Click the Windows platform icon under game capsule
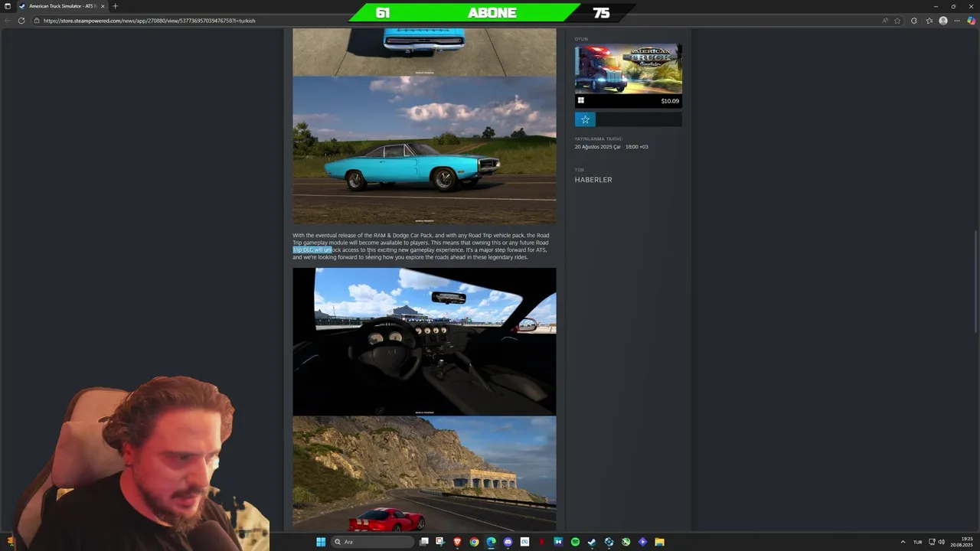 (581, 100)
